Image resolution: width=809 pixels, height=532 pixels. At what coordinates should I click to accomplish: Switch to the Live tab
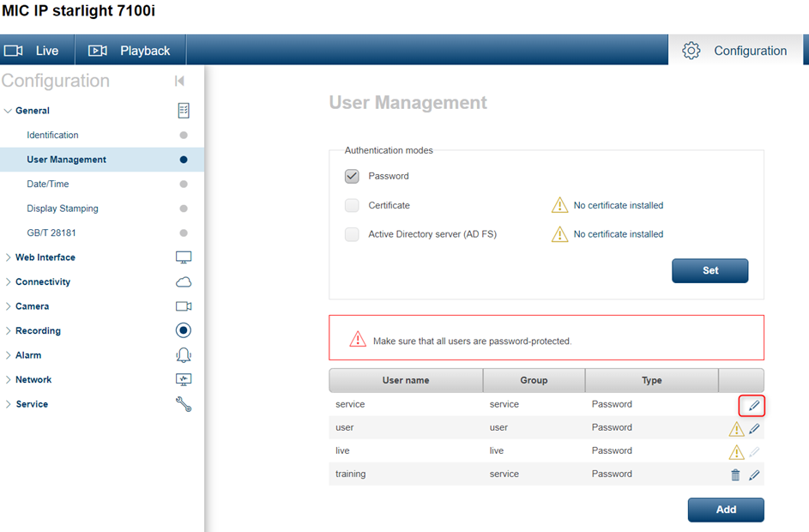click(37, 51)
